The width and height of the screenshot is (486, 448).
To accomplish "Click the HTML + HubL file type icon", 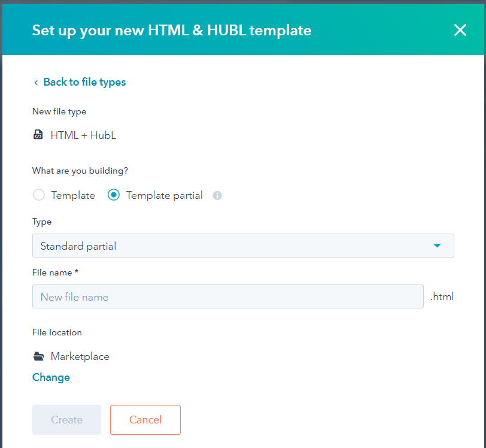I will click(x=38, y=135).
